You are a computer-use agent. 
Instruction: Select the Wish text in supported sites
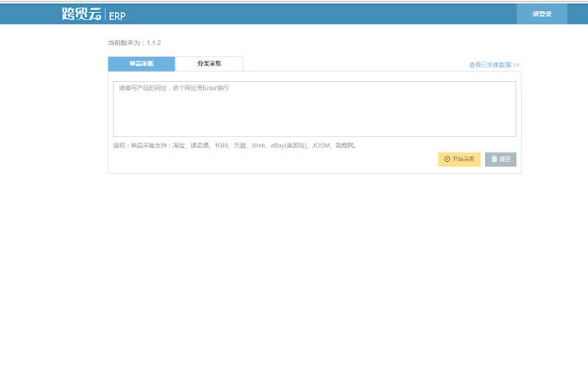click(x=258, y=145)
